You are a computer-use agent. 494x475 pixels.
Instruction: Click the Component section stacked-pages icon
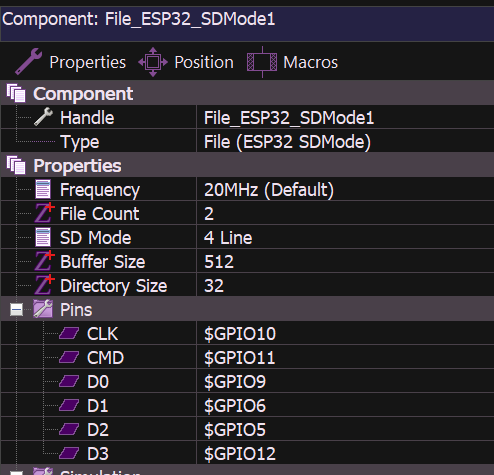pyautogui.click(x=16, y=93)
